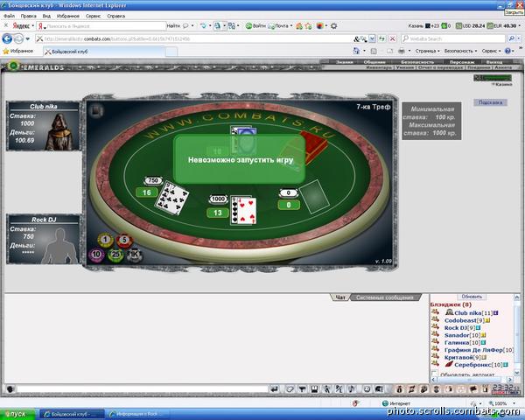The height and width of the screenshot is (420, 525).
Task: Click the Refresh page button near address bar
Action: [x=382, y=38]
